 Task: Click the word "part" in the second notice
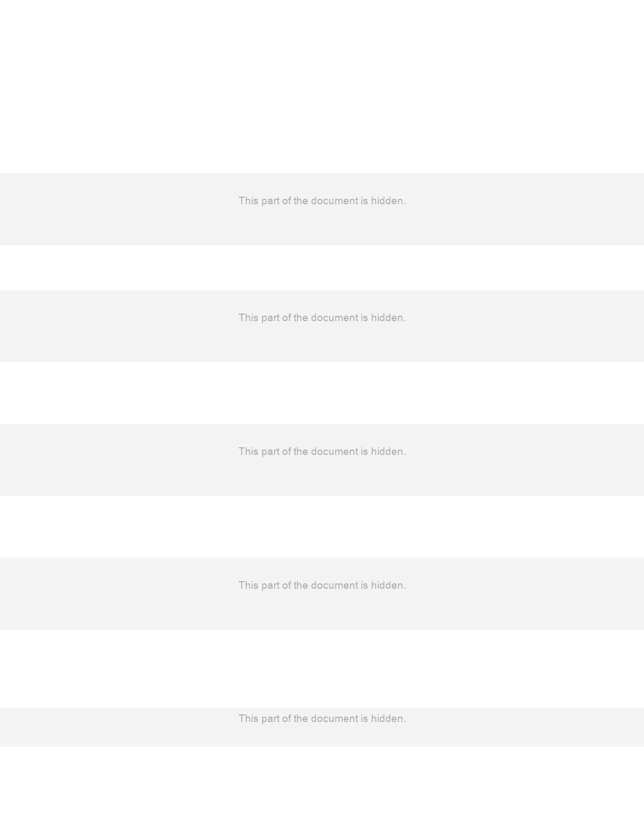pos(270,318)
